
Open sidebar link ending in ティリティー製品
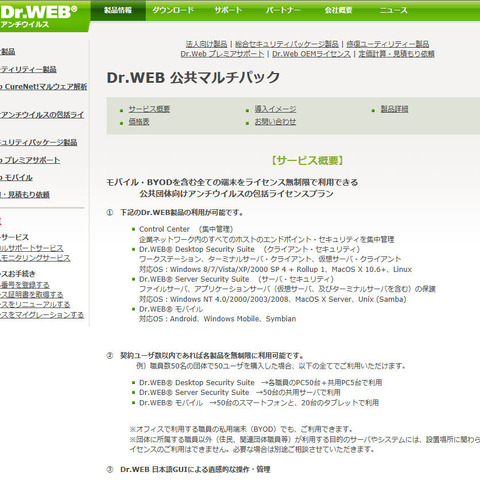28,69
